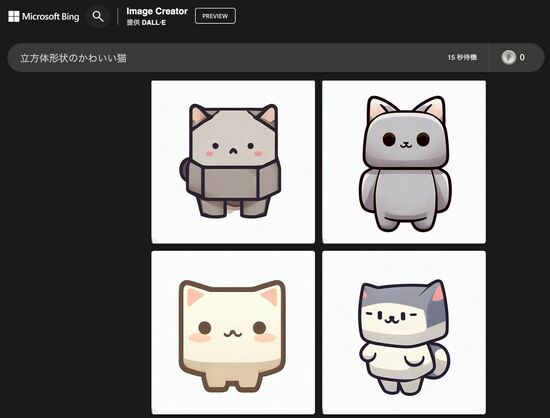The height and width of the screenshot is (418, 550).
Task: Click the 15 秒待機 wait status
Action: click(x=462, y=58)
